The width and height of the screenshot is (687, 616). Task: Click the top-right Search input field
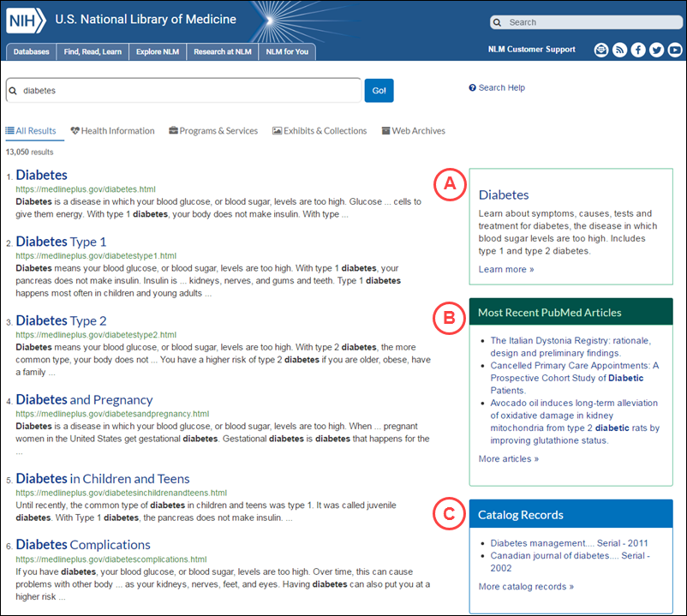(588, 22)
